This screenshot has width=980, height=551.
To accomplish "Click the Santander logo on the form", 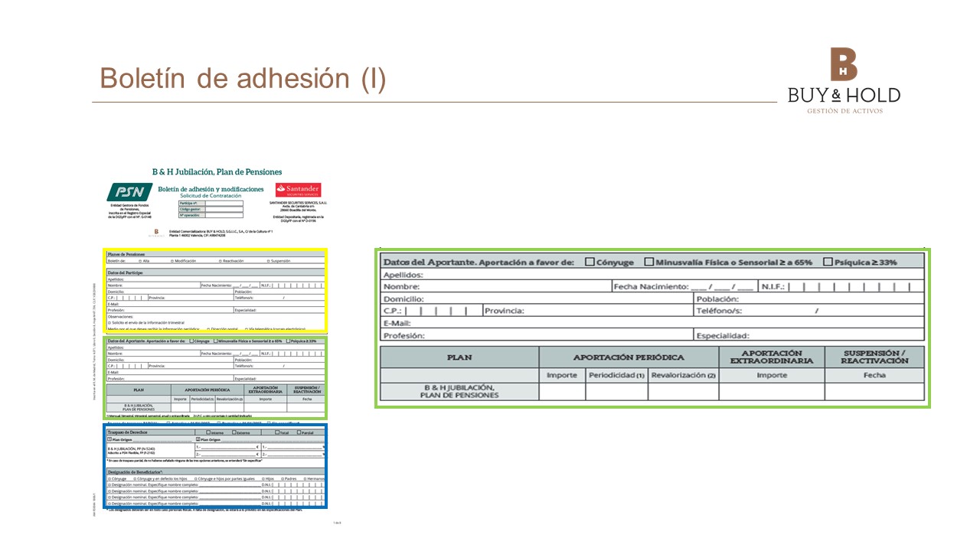I will pyautogui.click(x=298, y=190).
